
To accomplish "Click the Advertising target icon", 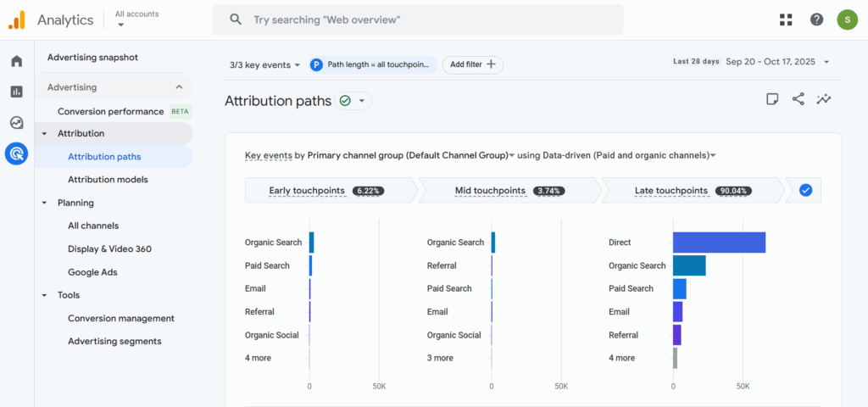I will click(x=16, y=153).
